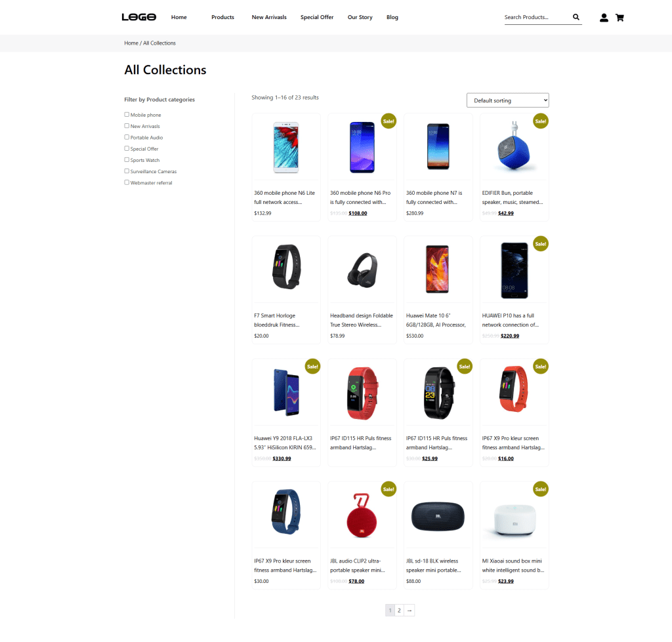Open the shopping cart icon
The image size is (672, 642).
(619, 18)
